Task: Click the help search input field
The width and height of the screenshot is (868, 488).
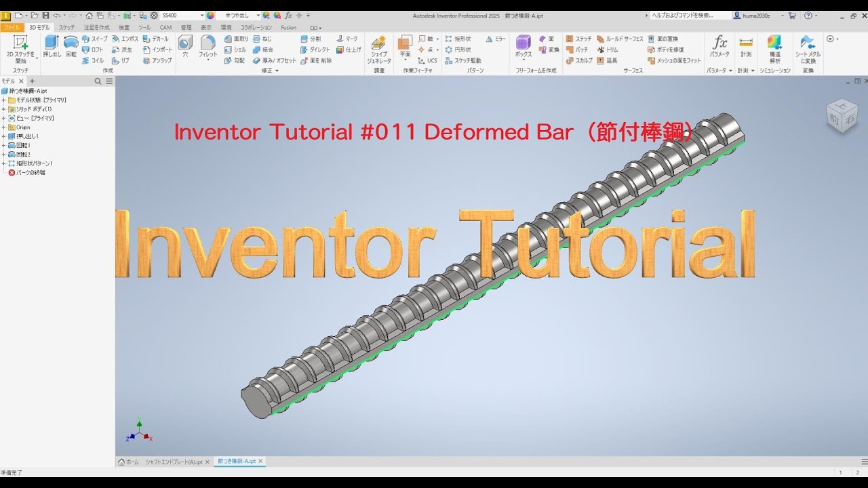Action: tap(690, 15)
